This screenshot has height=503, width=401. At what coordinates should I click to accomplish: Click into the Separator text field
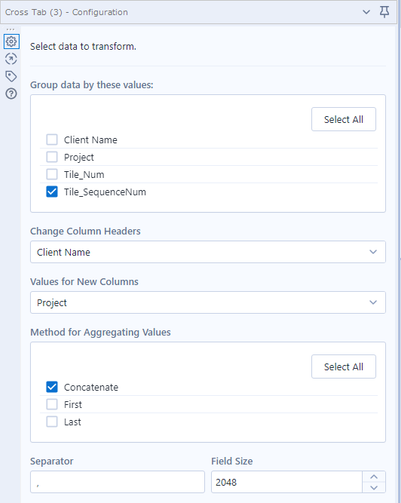click(117, 482)
